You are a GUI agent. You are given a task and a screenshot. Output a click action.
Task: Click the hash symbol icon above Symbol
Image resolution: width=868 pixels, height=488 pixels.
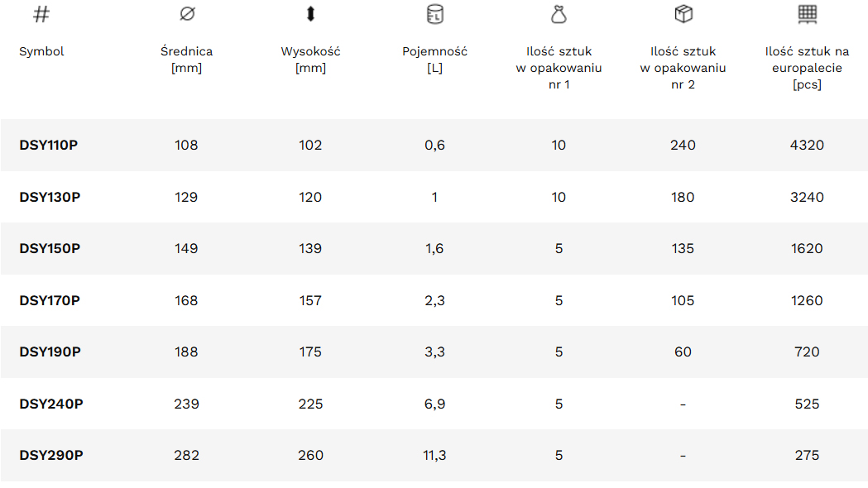(x=41, y=14)
